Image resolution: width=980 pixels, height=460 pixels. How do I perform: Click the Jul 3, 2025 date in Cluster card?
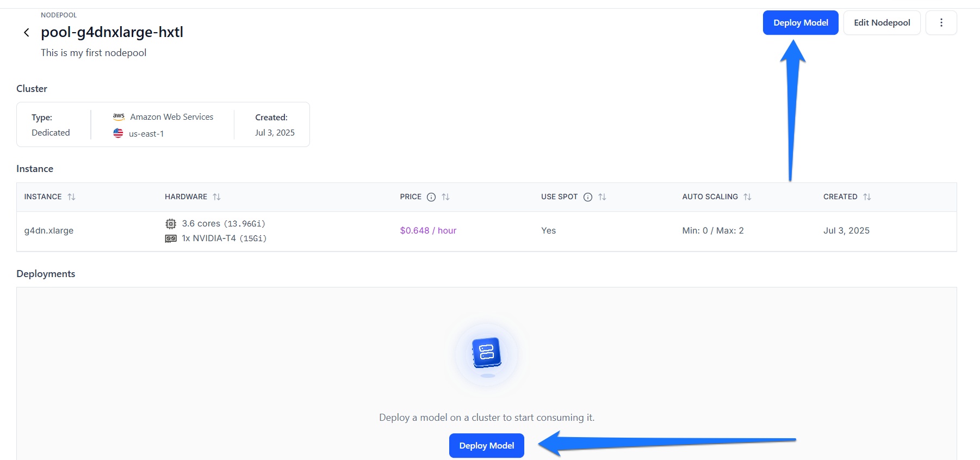275,133
